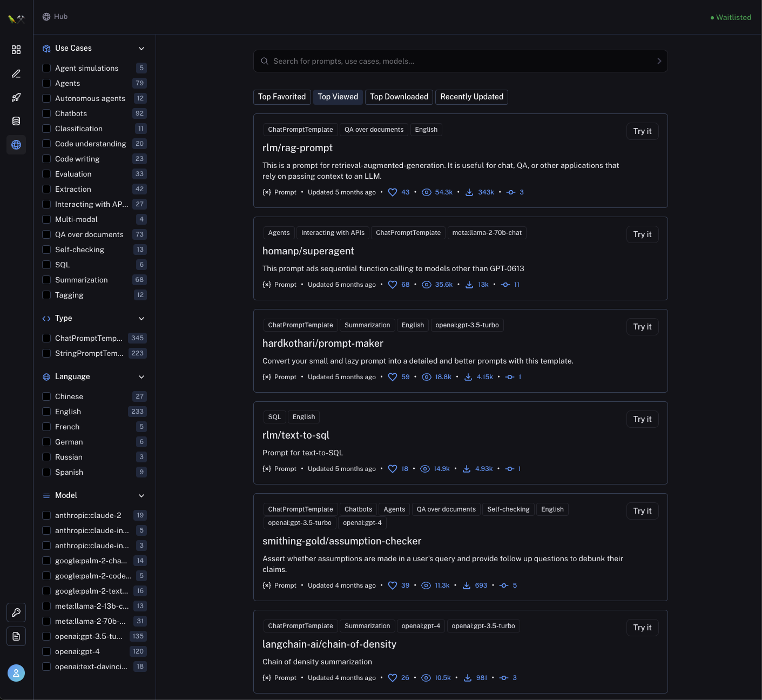Open the database datasets icon

(16, 121)
